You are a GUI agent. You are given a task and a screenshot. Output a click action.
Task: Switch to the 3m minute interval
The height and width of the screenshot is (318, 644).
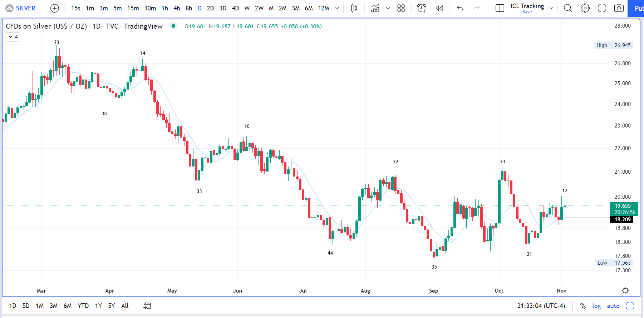[x=104, y=8]
